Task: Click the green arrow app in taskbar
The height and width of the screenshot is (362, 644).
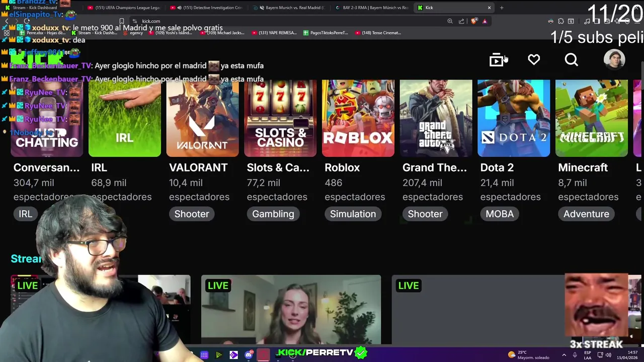Action: coord(219,355)
